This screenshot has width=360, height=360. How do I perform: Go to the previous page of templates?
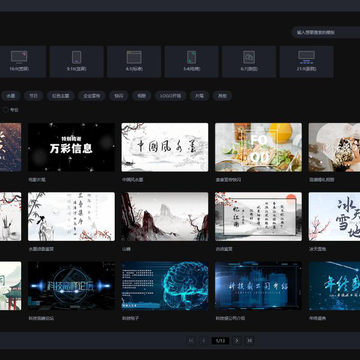click(204, 340)
